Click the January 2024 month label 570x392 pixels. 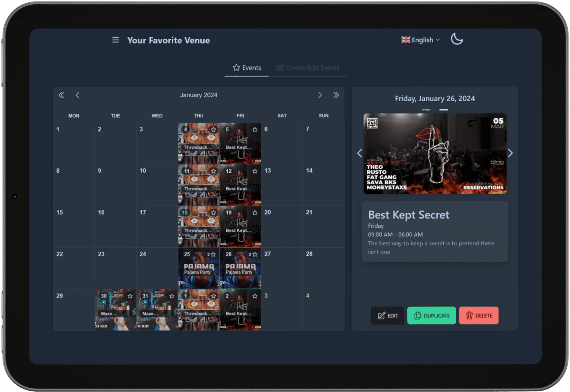199,95
